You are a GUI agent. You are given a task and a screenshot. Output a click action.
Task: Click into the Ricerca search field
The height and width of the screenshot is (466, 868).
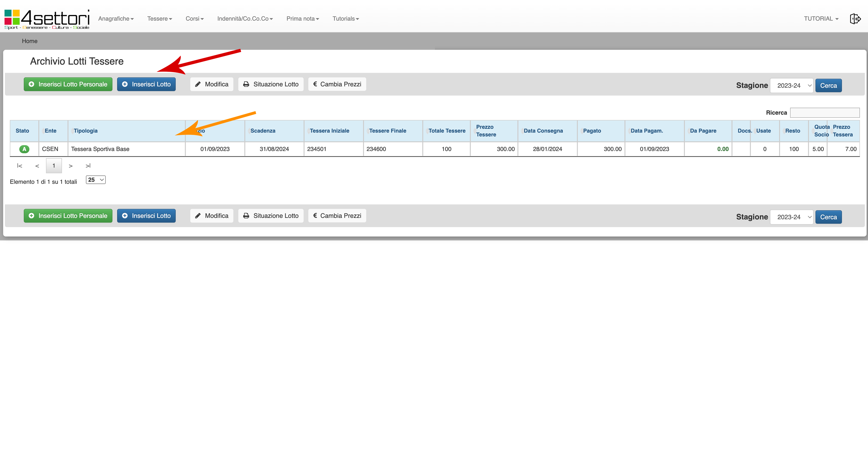825,113
